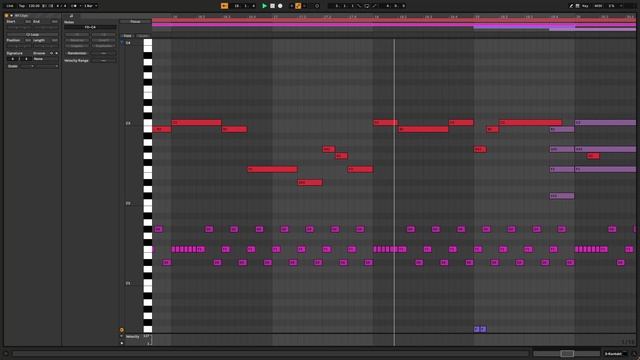Click the two blue notes at the bottom row
This screenshot has width=640, height=360.
[x=480, y=329]
